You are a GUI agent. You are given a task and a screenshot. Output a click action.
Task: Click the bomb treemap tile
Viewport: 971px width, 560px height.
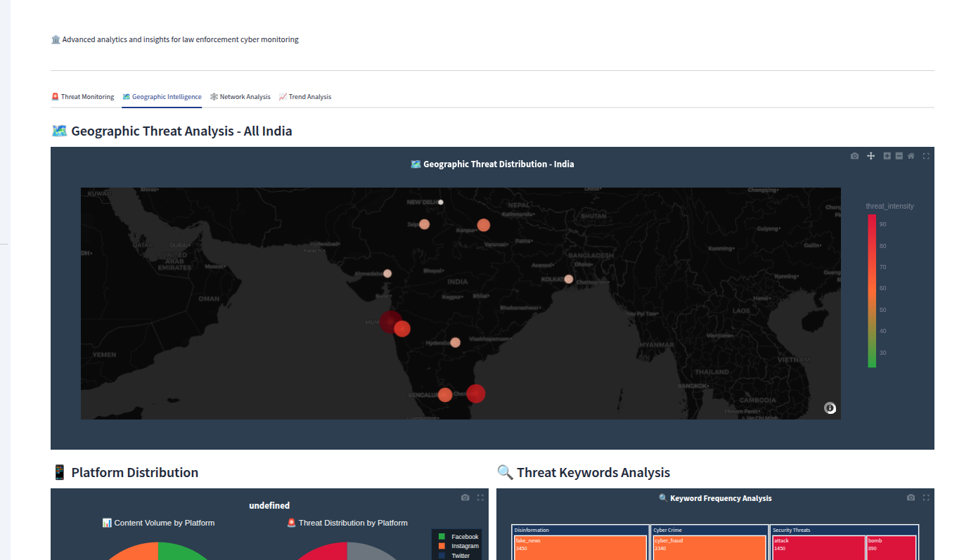(x=892, y=548)
